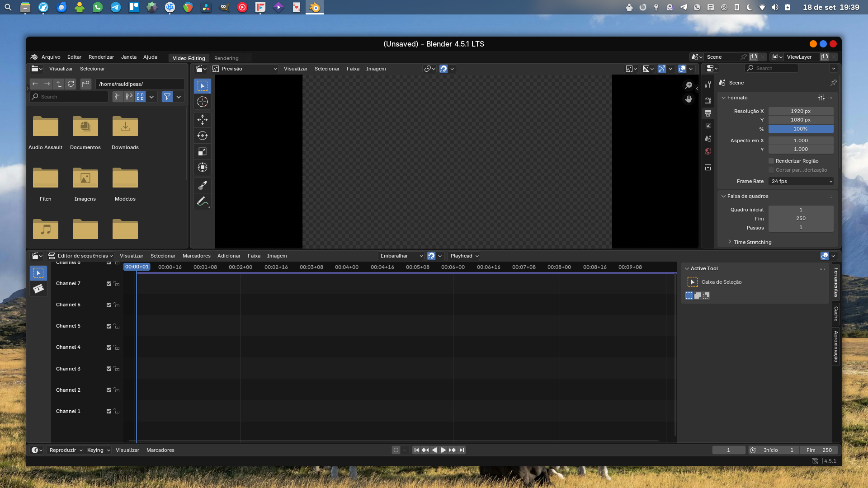
Task: Jump to the first frame with playback controls
Action: pyautogui.click(x=415, y=450)
